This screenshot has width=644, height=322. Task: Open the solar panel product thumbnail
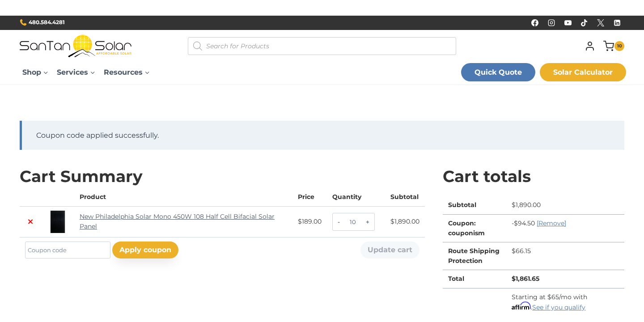pyautogui.click(x=58, y=222)
